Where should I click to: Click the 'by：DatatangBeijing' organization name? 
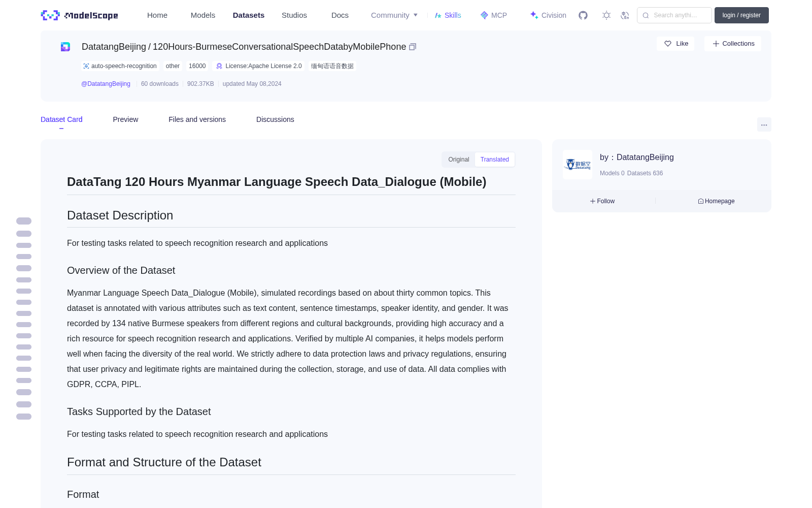637,157
